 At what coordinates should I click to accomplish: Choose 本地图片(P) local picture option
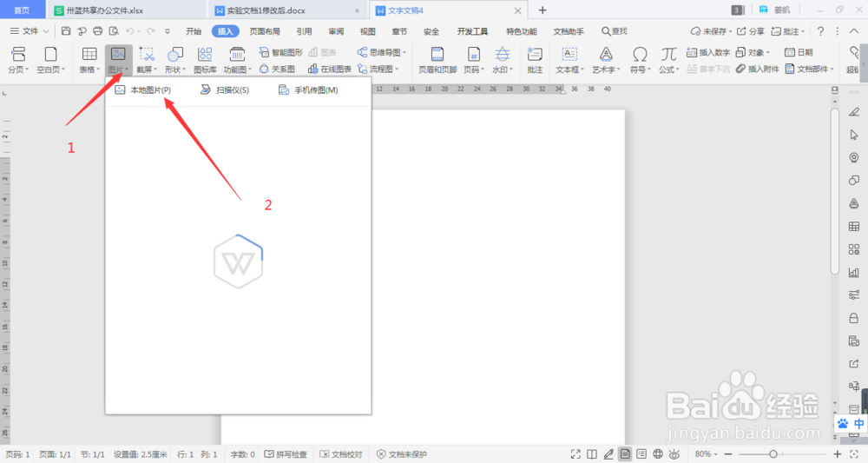(143, 89)
